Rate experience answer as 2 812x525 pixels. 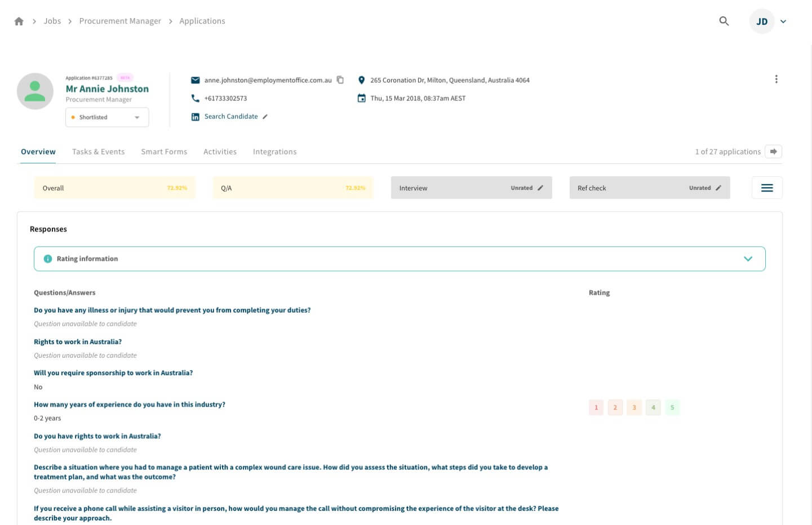(x=615, y=407)
